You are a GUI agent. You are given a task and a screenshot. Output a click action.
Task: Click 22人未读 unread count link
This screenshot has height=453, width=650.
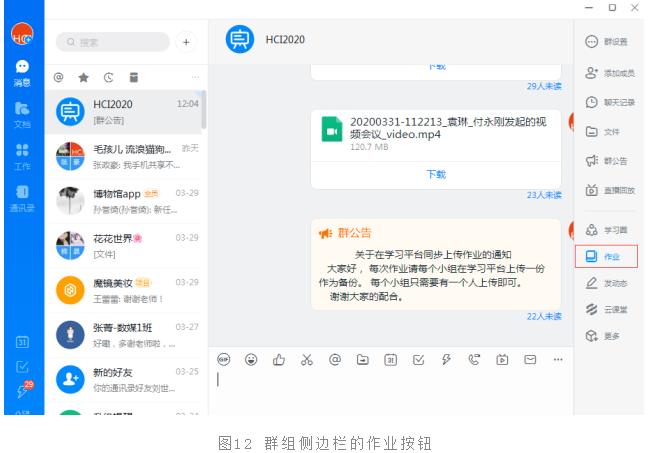[543, 316]
